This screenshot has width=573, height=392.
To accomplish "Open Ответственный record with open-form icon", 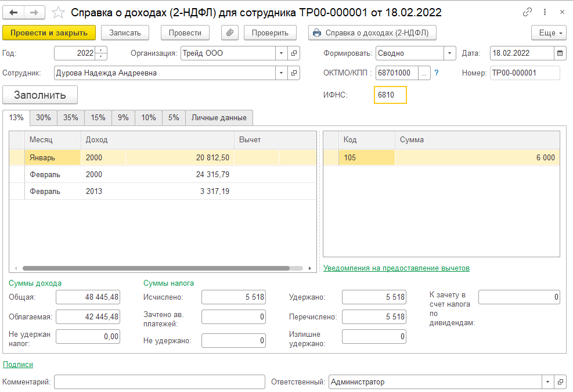I will pos(560,382).
